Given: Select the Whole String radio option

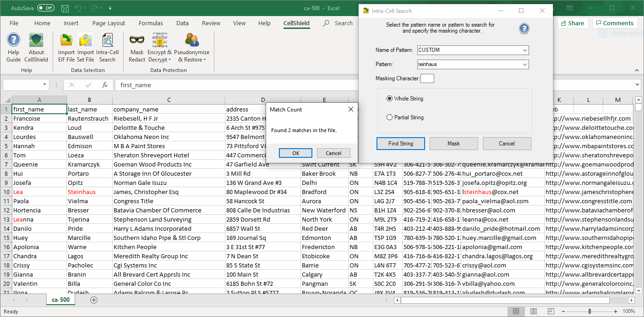Looking at the screenshot, I should coord(390,99).
